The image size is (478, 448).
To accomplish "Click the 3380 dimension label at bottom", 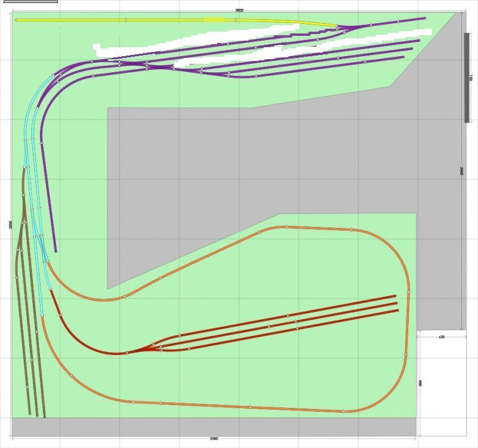I will click(x=214, y=439).
